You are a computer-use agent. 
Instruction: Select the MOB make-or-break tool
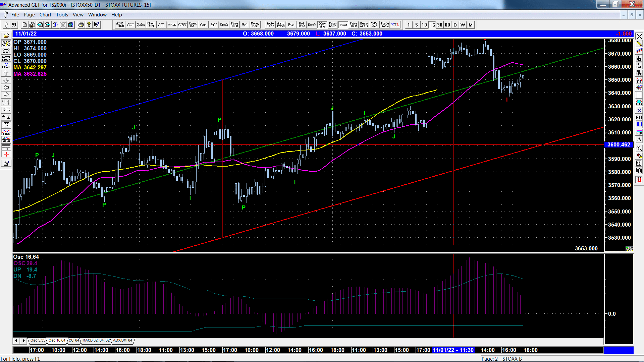(x=639, y=132)
